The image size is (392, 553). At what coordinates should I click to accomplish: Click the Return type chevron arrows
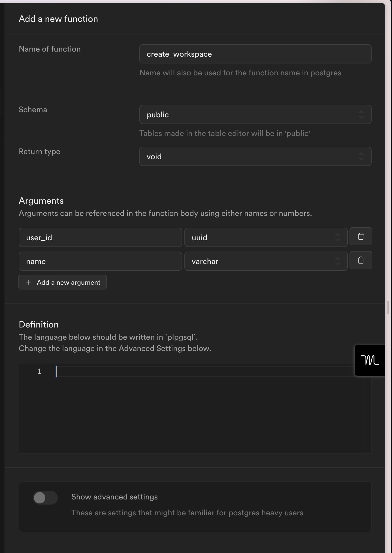coord(361,156)
